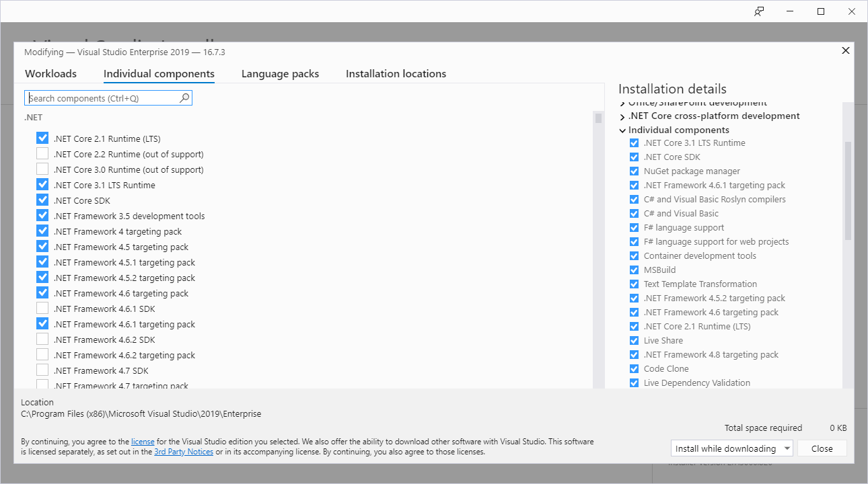Click Install while downloading button
The width and height of the screenshot is (868, 484).
click(x=726, y=448)
